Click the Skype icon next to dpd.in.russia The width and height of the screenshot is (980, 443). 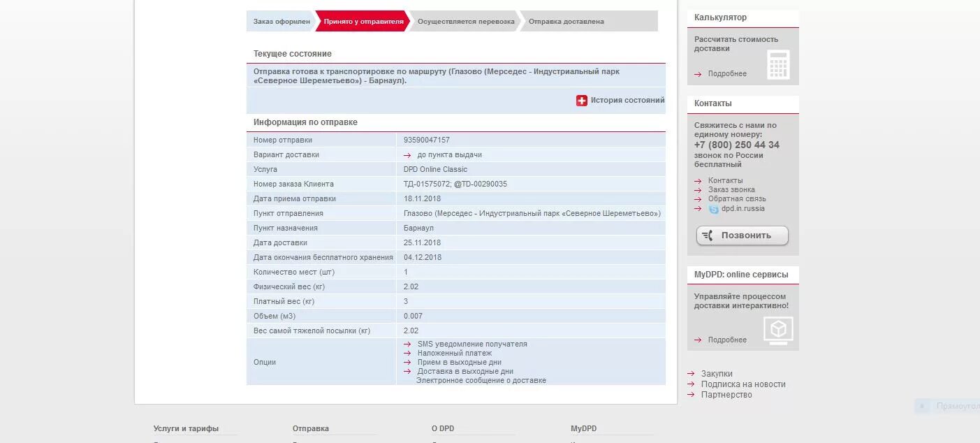714,209
